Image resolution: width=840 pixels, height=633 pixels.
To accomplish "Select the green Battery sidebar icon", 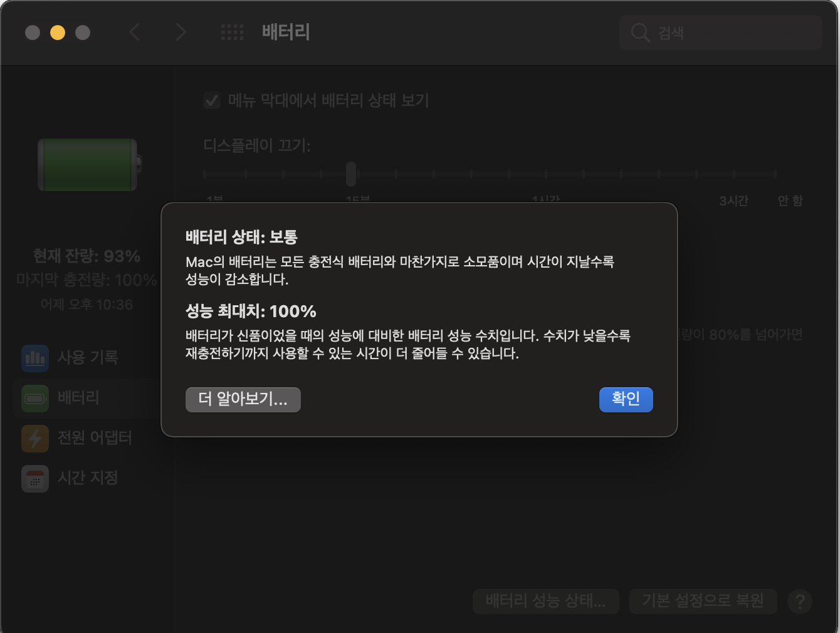I will 35,398.
